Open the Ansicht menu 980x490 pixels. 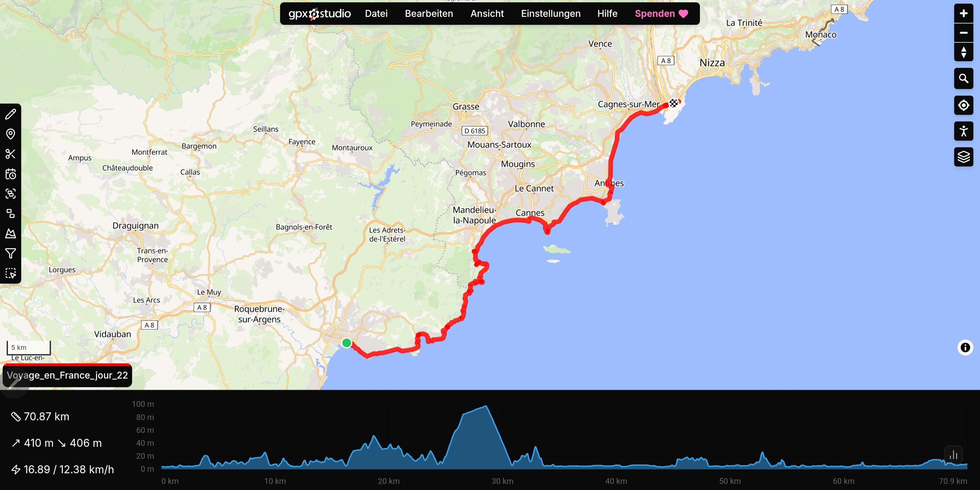[487, 14]
